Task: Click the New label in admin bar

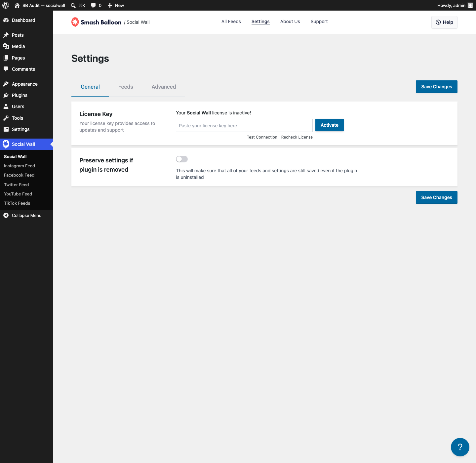Action: [x=120, y=5]
